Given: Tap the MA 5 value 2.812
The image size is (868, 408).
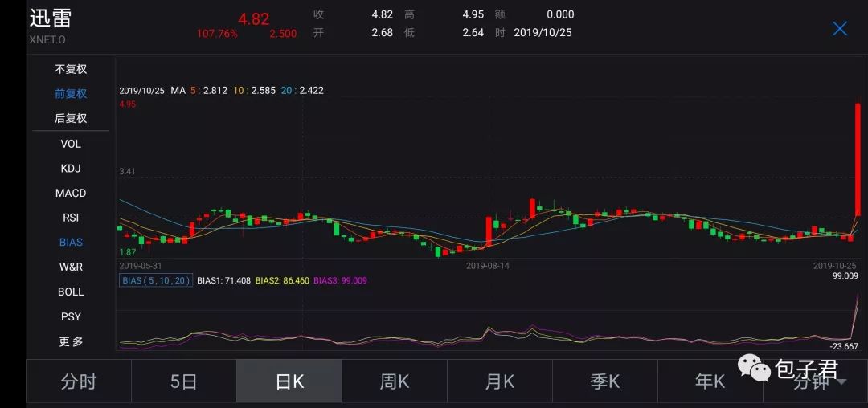Looking at the screenshot, I should (x=215, y=90).
